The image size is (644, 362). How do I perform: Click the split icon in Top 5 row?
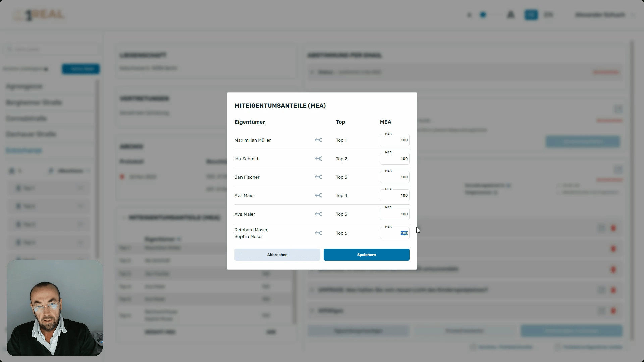[x=318, y=214]
